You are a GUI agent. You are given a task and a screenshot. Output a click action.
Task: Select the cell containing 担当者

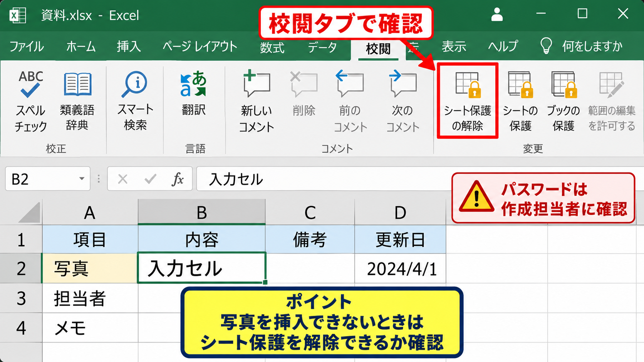[90, 298]
